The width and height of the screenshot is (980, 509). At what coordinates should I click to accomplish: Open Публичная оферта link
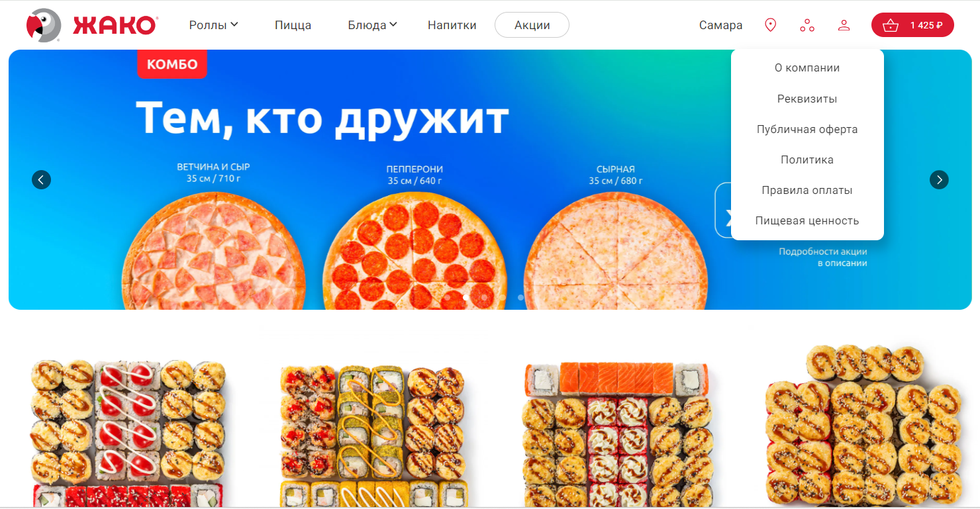pos(807,129)
